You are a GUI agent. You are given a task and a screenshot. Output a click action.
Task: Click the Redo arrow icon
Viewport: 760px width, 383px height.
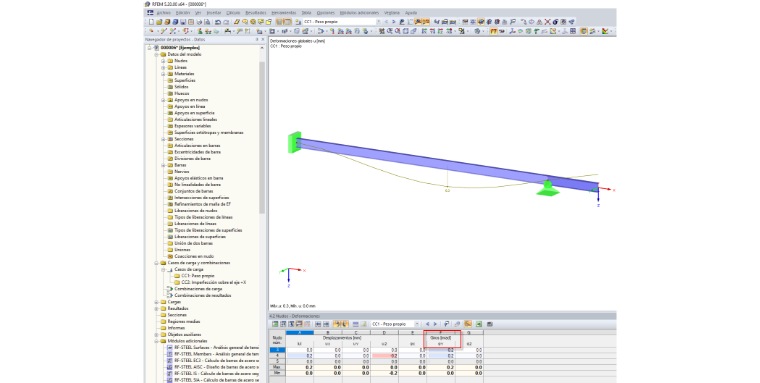point(225,22)
